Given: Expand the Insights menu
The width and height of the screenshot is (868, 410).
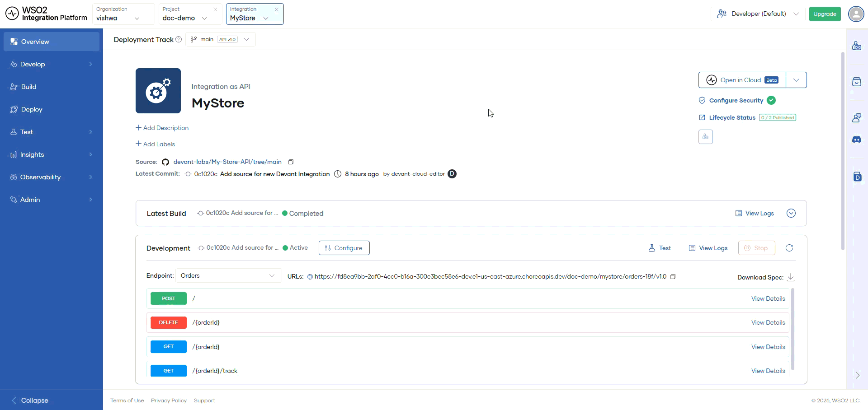Looking at the screenshot, I should (x=52, y=154).
